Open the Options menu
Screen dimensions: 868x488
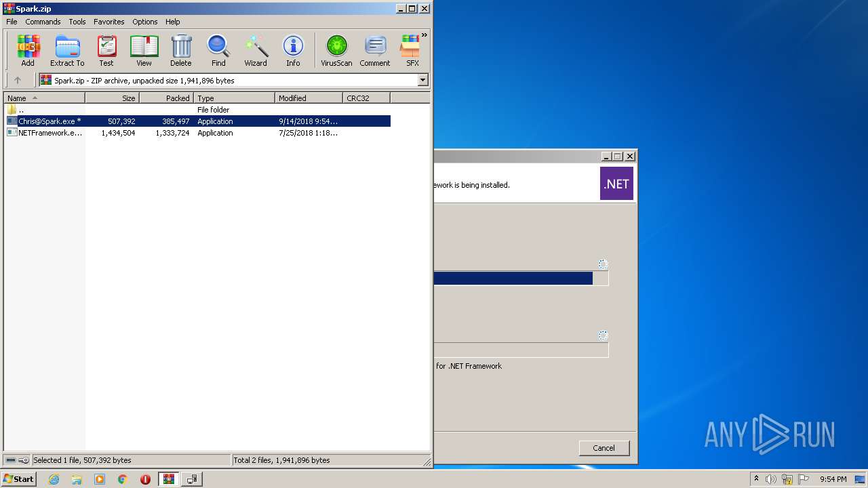[145, 22]
